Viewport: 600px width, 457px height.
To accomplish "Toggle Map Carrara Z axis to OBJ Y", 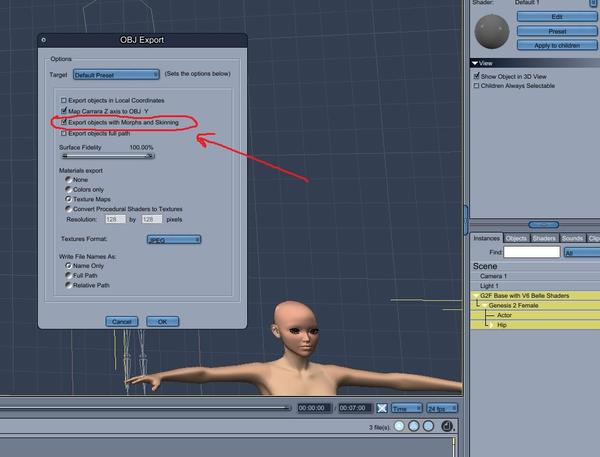I will point(64,111).
